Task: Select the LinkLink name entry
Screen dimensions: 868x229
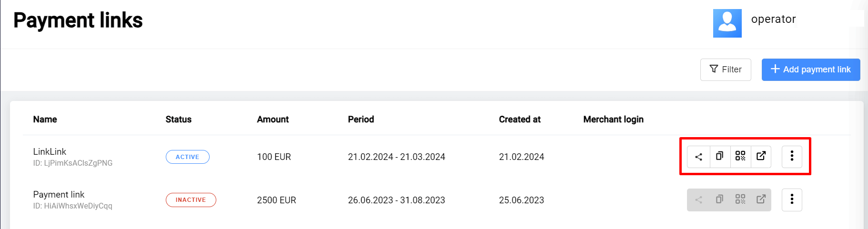Action: coord(50,151)
